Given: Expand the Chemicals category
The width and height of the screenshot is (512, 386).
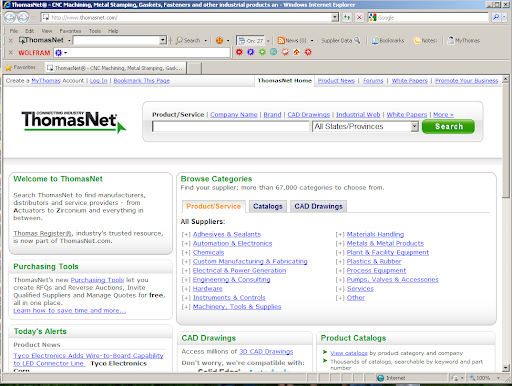Looking at the screenshot, I should [186, 252].
